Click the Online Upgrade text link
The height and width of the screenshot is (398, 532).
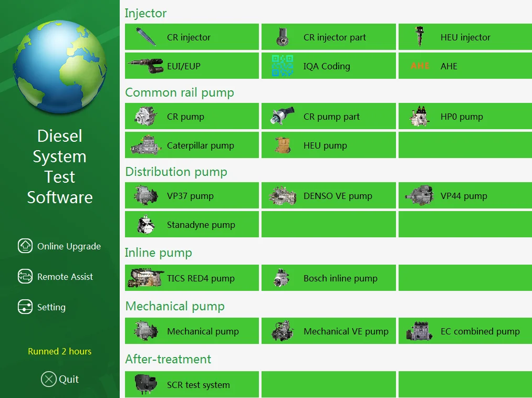pyautogui.click(x=69, y=246)
